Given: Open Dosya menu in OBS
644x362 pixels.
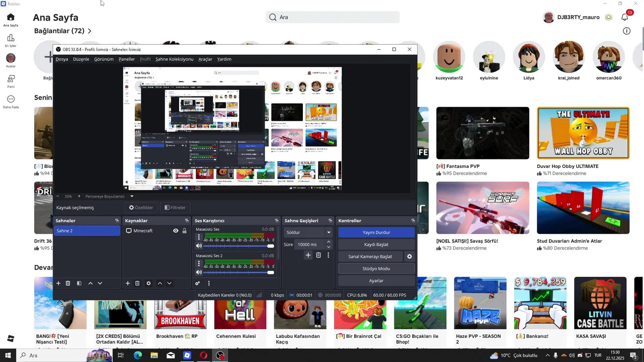Looking at the screenshot, I should point(61,59).
